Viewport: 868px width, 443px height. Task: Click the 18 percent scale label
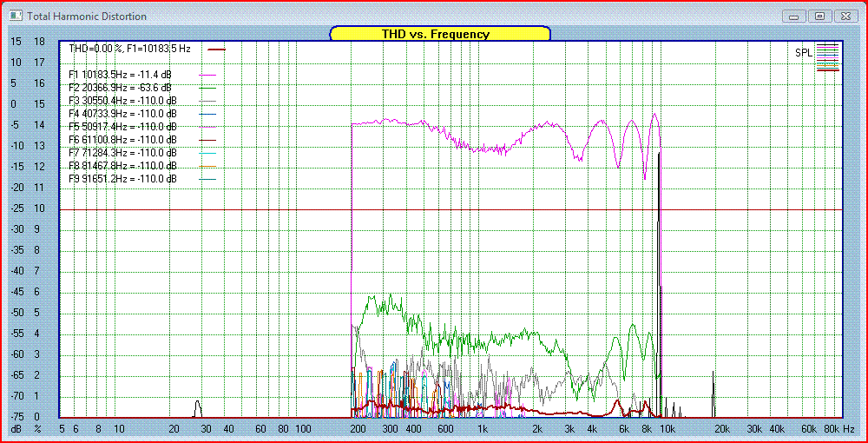coord(39,42)
